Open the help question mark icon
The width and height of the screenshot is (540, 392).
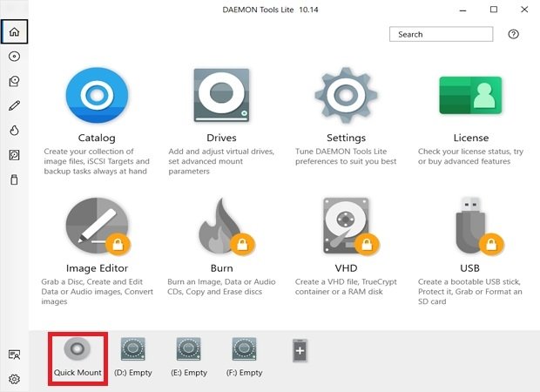[513, 34]
